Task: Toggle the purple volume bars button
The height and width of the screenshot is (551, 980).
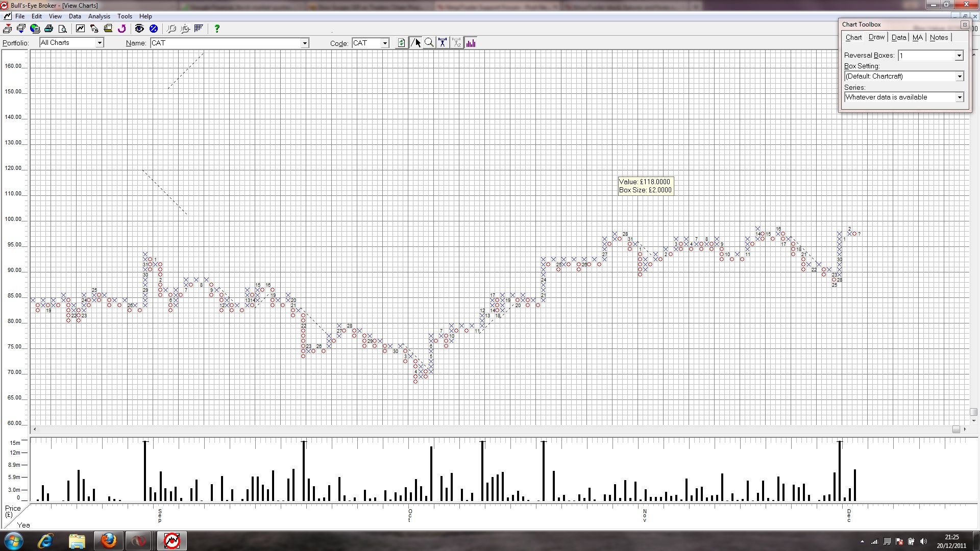Action: [x=471, y=43]
